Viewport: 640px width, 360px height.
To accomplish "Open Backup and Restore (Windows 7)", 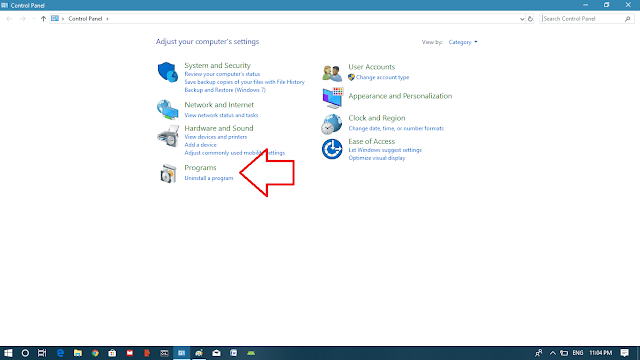I will pyautogui.click(x=225, y=90).
